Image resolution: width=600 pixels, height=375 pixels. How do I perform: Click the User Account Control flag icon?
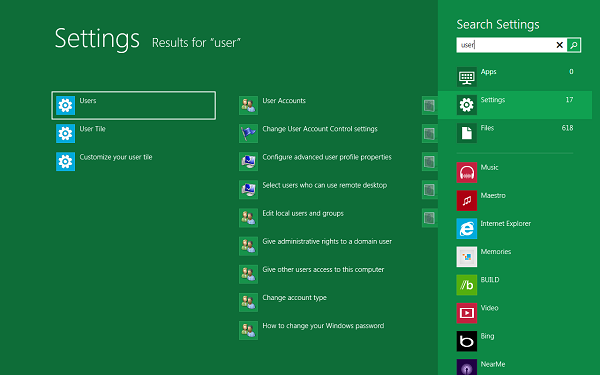(x=248, y=133)
